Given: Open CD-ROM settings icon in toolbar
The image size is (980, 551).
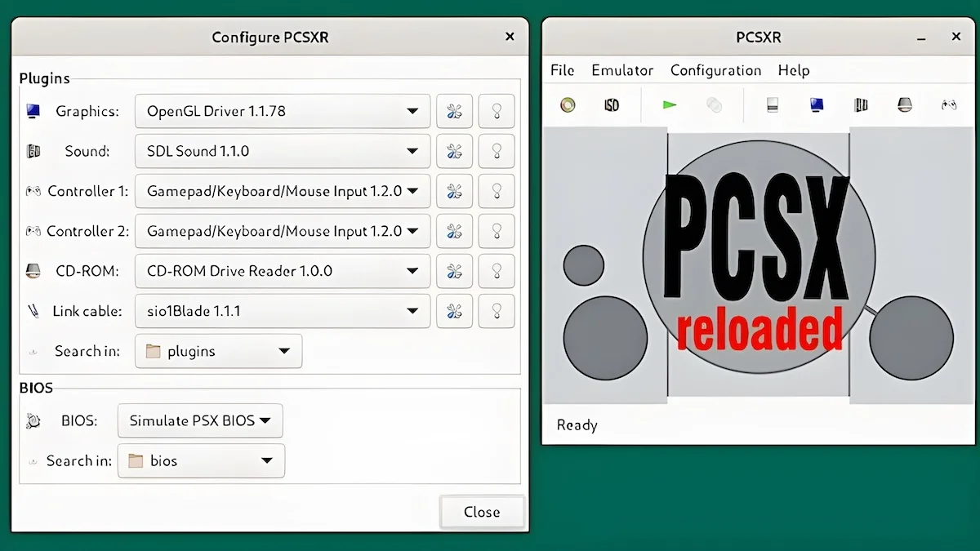Looking at the screenshot, I should click(x=904, y=104).
